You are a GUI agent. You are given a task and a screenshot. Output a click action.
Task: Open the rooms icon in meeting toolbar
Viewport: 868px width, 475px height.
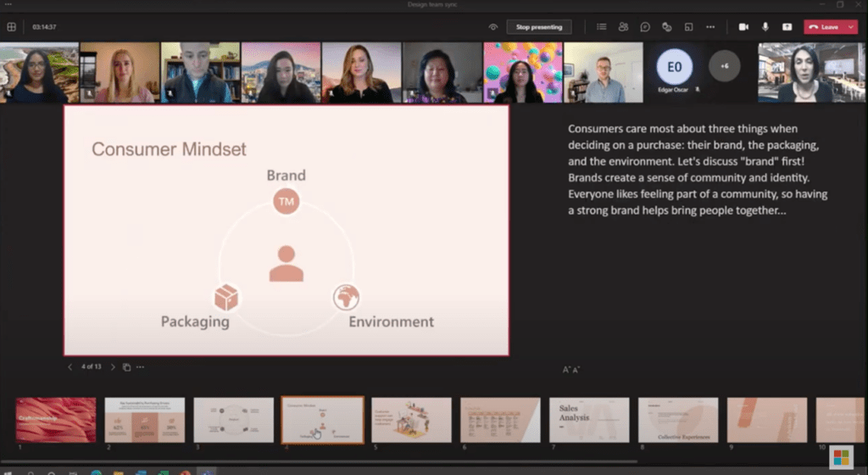tap(688, 27)
